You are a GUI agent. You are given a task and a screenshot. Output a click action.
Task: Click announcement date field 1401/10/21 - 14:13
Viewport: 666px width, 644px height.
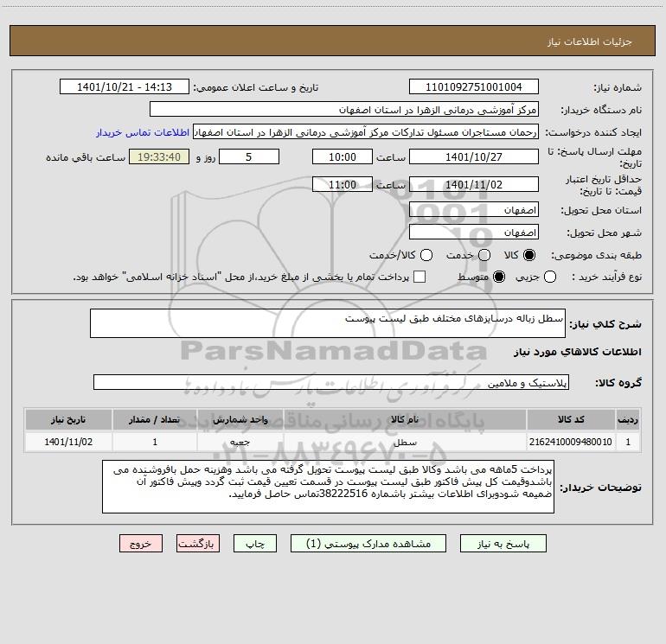pyautogui.click(x=125, y=86)
